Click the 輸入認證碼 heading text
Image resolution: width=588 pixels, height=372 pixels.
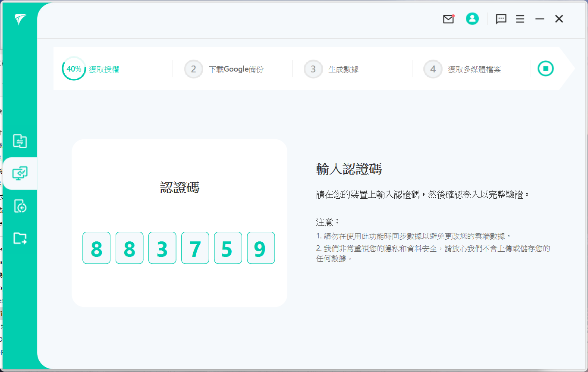[349, 169]
